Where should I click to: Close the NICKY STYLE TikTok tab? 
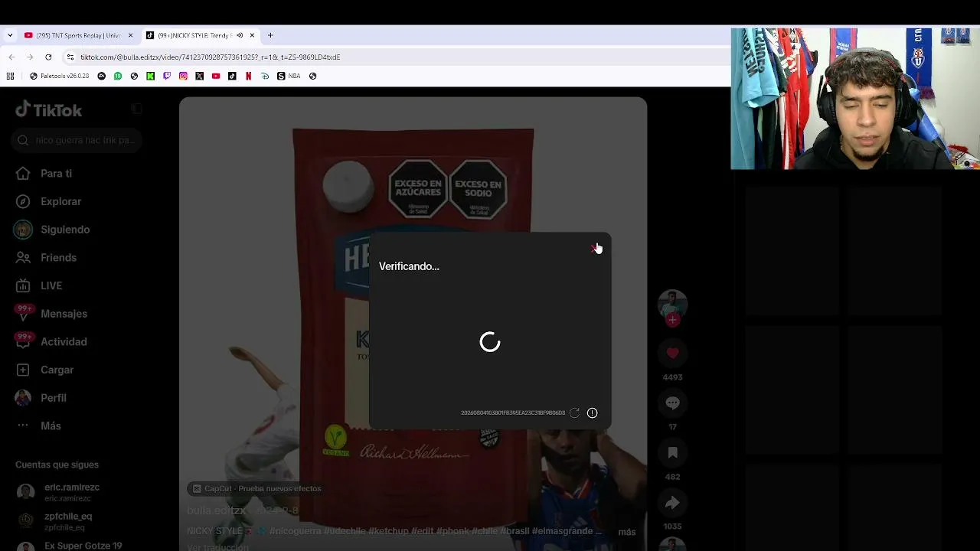[x=252, y=35]
